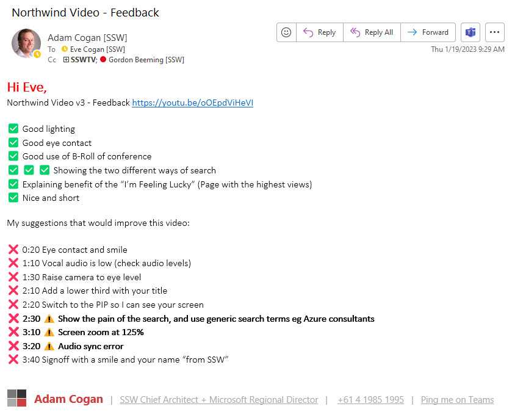
Task: Select recipient Eve Cogan [SSW]
Action: click(x=98, y=49)
